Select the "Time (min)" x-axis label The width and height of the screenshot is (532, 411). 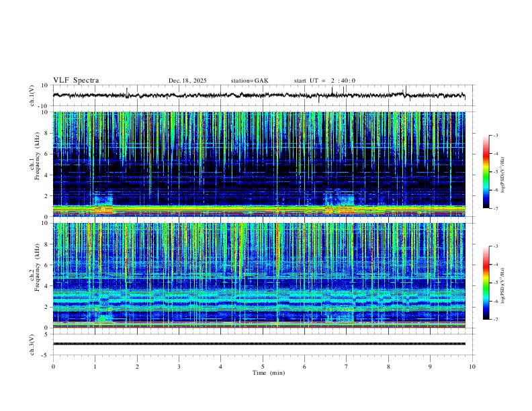(x=269, y=373)
